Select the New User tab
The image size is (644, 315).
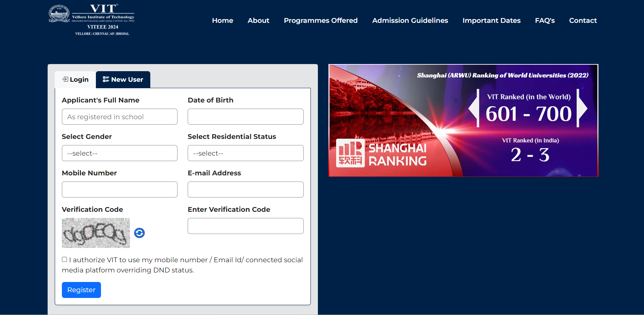tap(123, 80)
